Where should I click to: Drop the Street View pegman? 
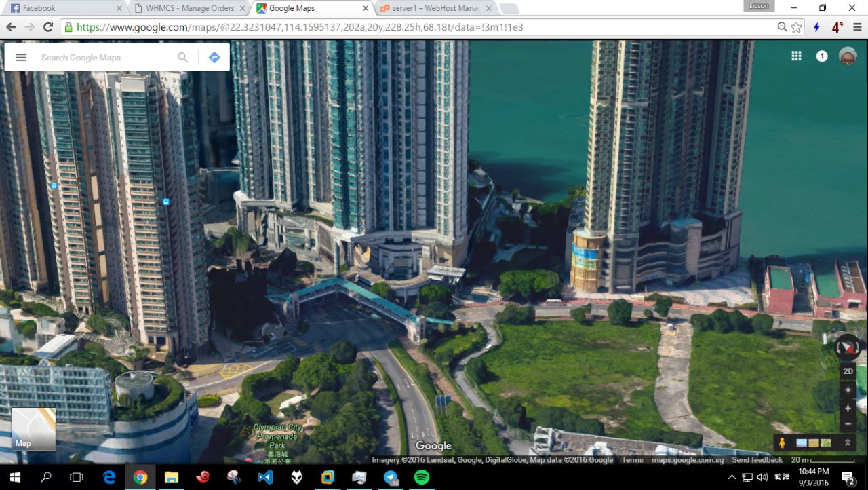(782, 442)
